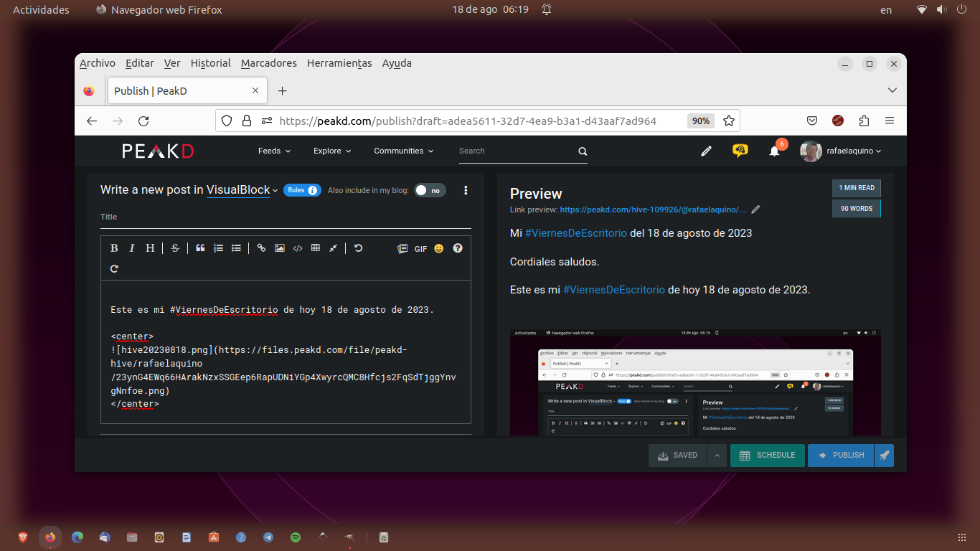Screen dimensions: 980x551
Task: Open the Feeds dropdown menu
Action: click(274, 151)
